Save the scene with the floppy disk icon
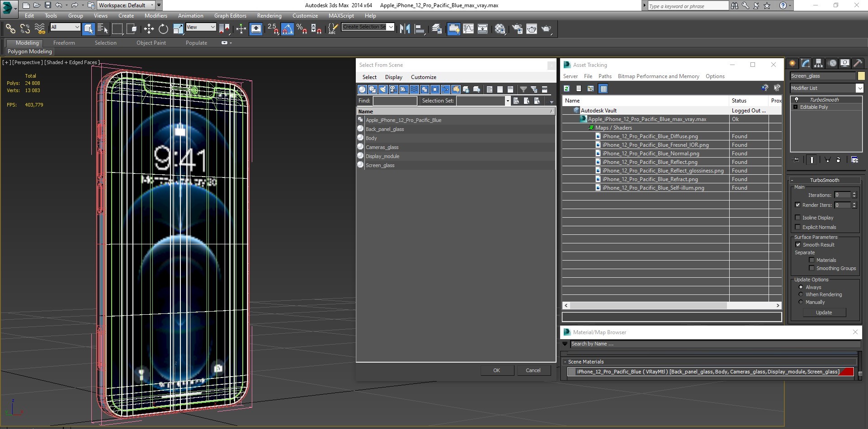868x429 pixels. (x=47, y=5)
